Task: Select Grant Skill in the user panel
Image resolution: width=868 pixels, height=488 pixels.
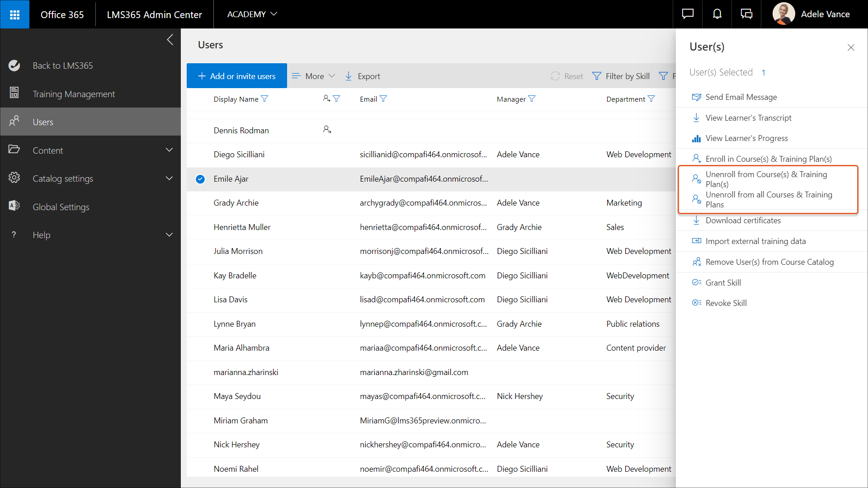Action: pos(723,283)
